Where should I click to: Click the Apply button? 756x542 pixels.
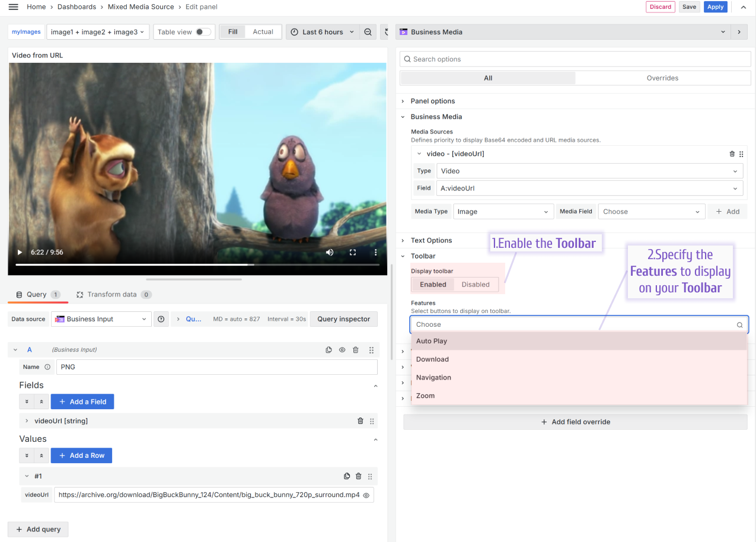coord(715,7)
